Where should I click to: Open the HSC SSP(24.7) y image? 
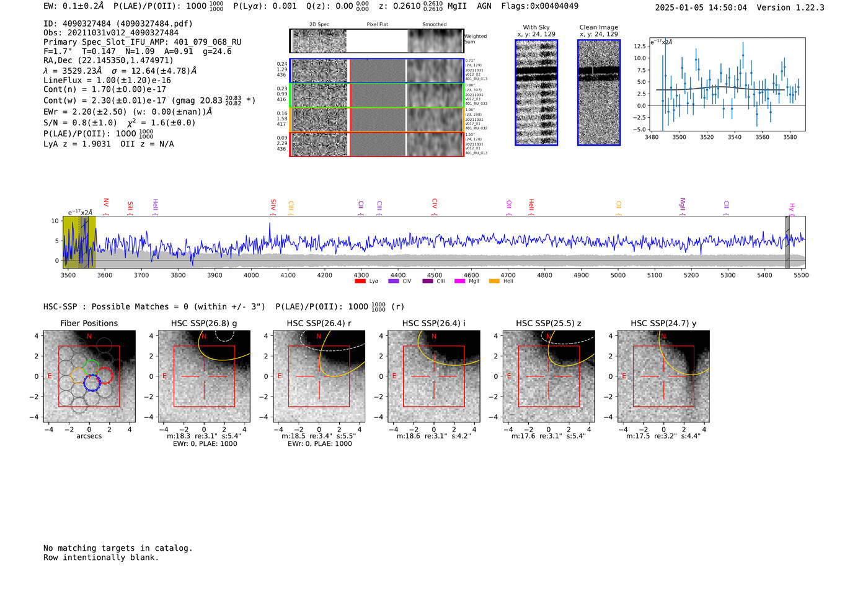coord(663,376)
